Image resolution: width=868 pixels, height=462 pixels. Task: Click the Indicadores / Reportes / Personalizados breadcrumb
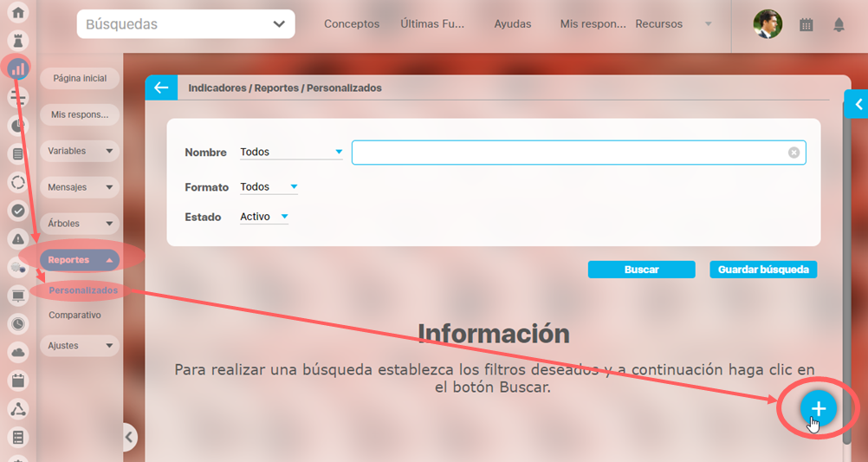[x=284, y=88]
